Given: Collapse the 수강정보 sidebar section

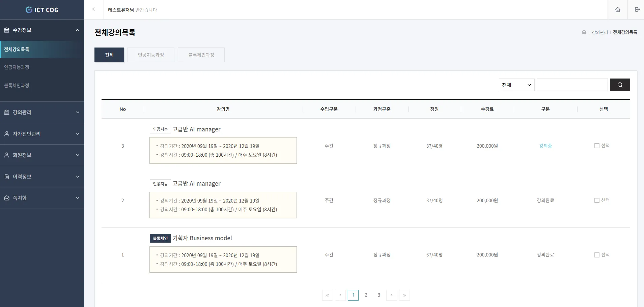Looking at the screenshot, I should click(x=78, y=30).
